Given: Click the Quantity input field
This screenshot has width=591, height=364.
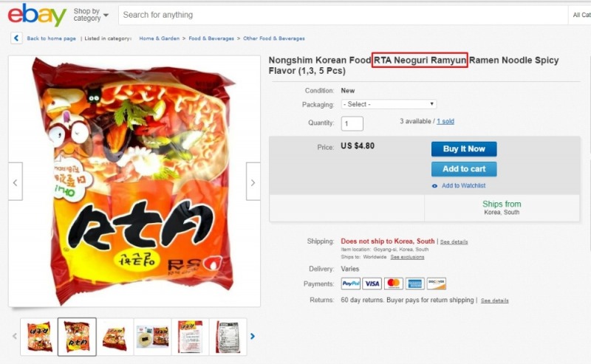Looking at the screenshot, I should click(352, 123).
